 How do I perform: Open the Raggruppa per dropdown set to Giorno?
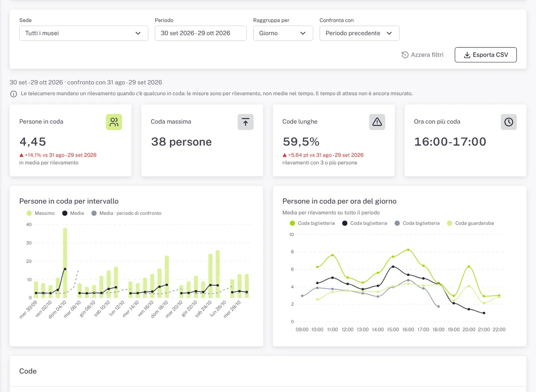(283, 33)
